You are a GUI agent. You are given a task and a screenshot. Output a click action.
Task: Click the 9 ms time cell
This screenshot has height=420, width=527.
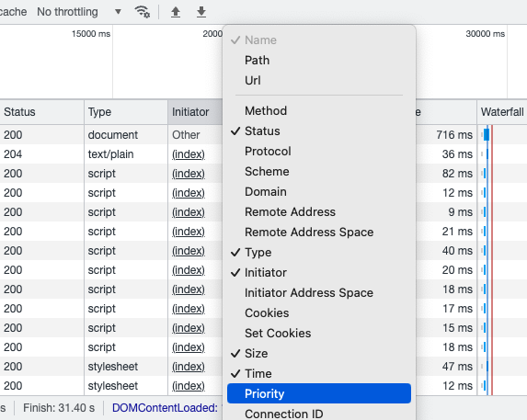pyautogui.click(x=460, y=212)
